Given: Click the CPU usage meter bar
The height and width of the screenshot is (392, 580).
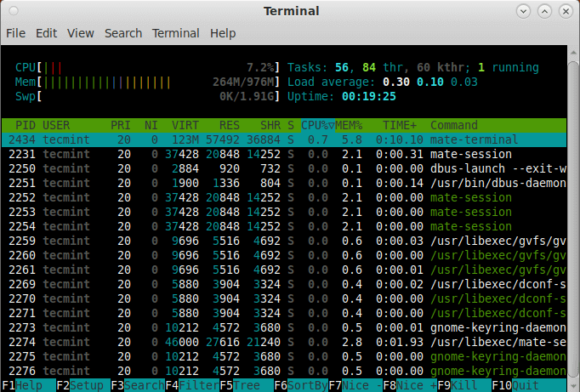Looking at the screenshot, I should pyautogui.click(x=147, y=68).
